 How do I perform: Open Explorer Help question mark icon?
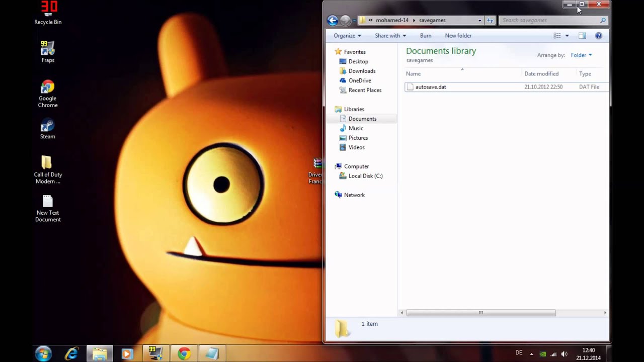tap(598, 36)
